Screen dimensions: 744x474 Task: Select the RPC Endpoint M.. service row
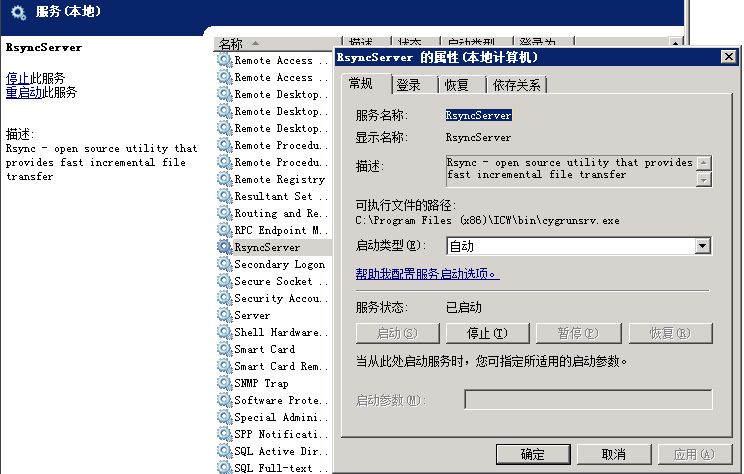click(273, 230)
